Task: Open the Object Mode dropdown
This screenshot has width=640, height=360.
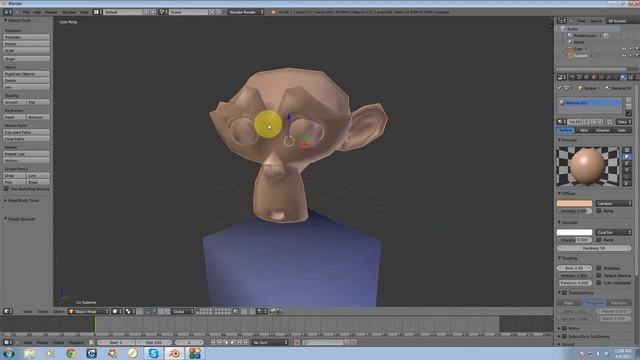Action: [89, 311]
